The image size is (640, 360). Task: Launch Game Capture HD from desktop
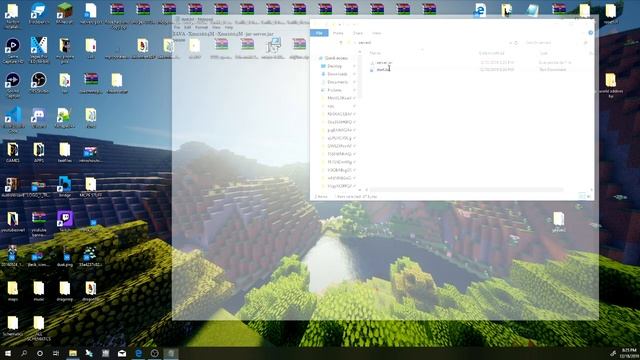coord(13,51)
